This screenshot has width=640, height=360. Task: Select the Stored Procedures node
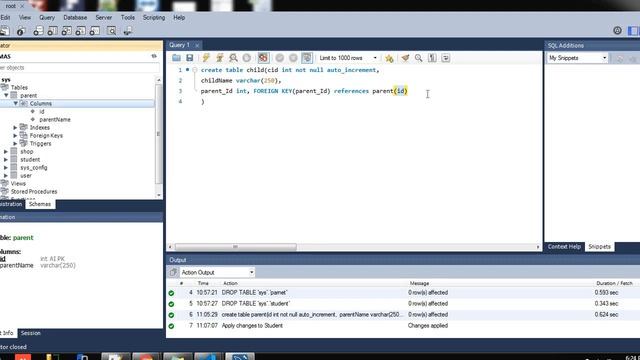point(34,191)
